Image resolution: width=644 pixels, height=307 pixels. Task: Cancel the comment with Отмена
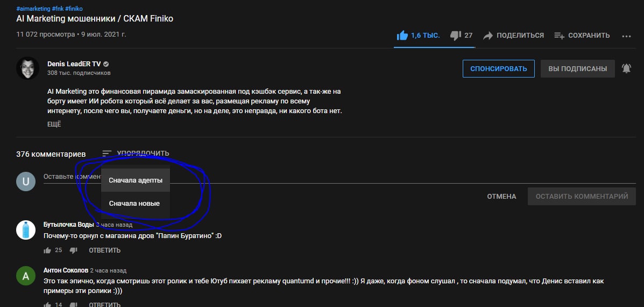coord(501,197)
